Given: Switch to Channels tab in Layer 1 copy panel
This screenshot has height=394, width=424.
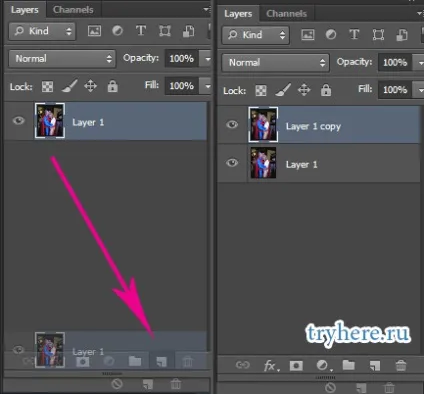Looking at the screenshot, I should (x=286, y=14).
